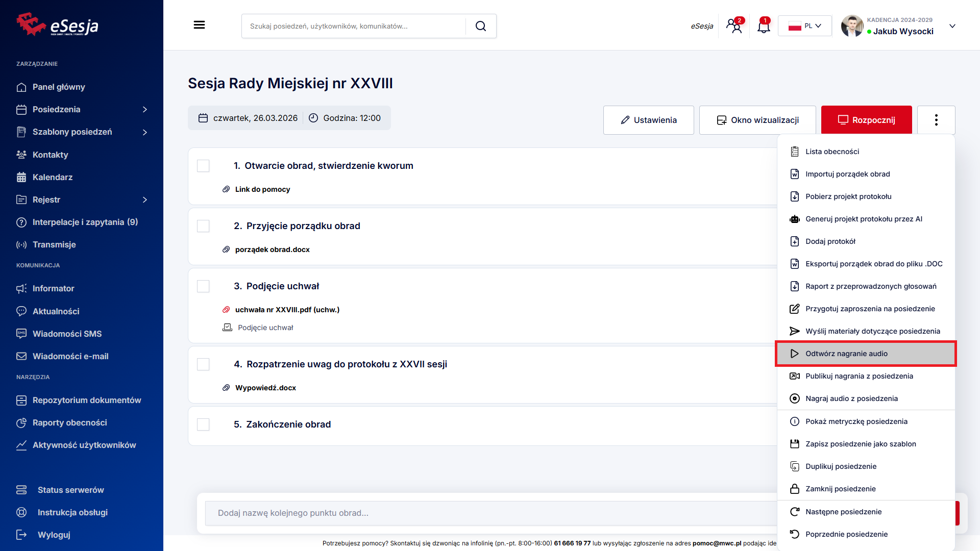This screenshot has width=980, height=551.
Task: Click the Ustawienia button
Action: click(648, 120)
